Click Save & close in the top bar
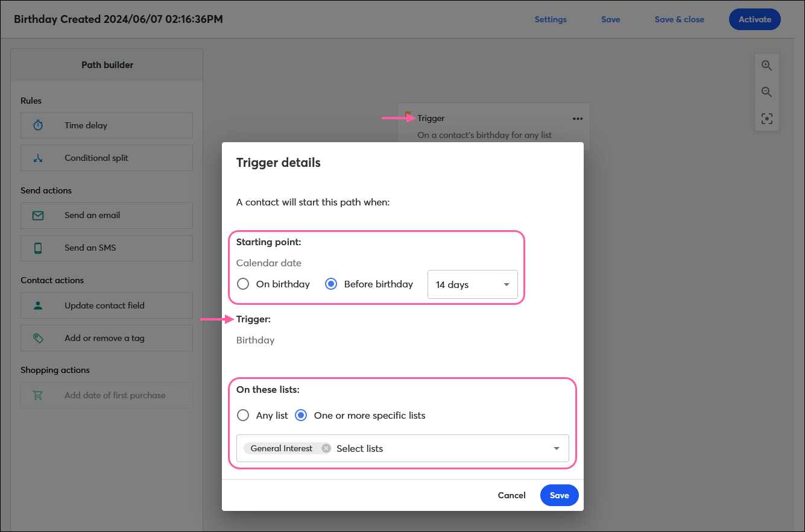 [679, 19]
